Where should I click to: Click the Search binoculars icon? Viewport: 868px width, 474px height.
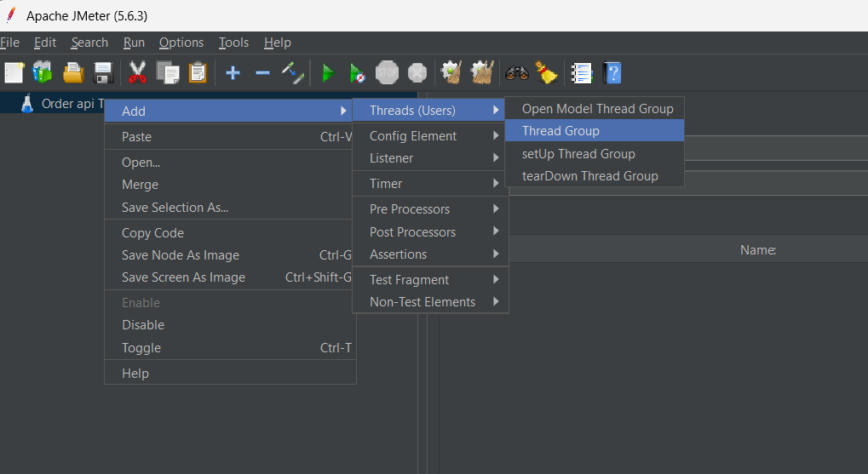pyautogui.click(x=517, y=72)
